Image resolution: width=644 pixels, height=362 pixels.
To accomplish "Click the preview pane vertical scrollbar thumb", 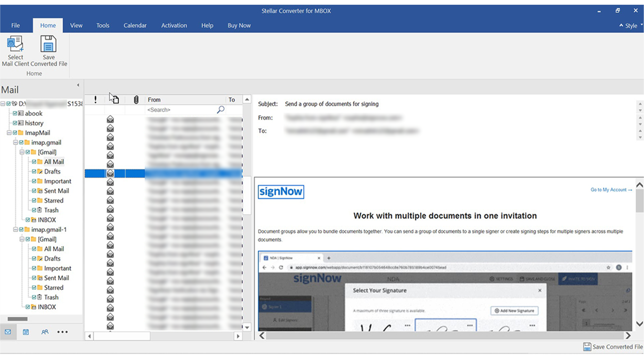I will 640,201.
